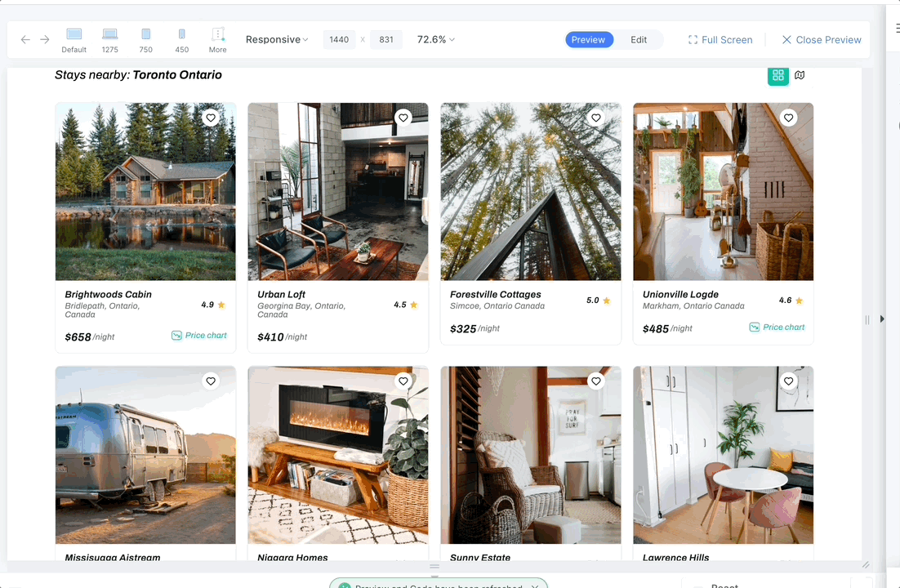
Task: Click the Forestville Cottages title
Action: pos(496,295)
